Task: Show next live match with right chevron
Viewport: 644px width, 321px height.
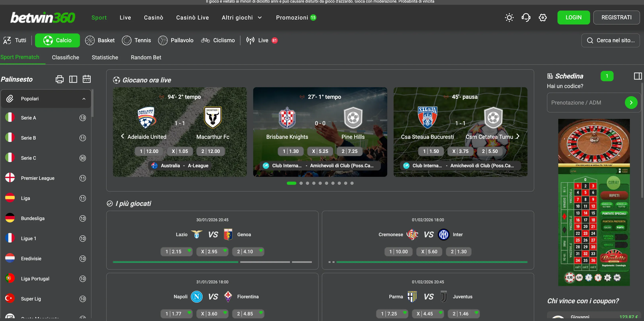Action: coord(518,136)
